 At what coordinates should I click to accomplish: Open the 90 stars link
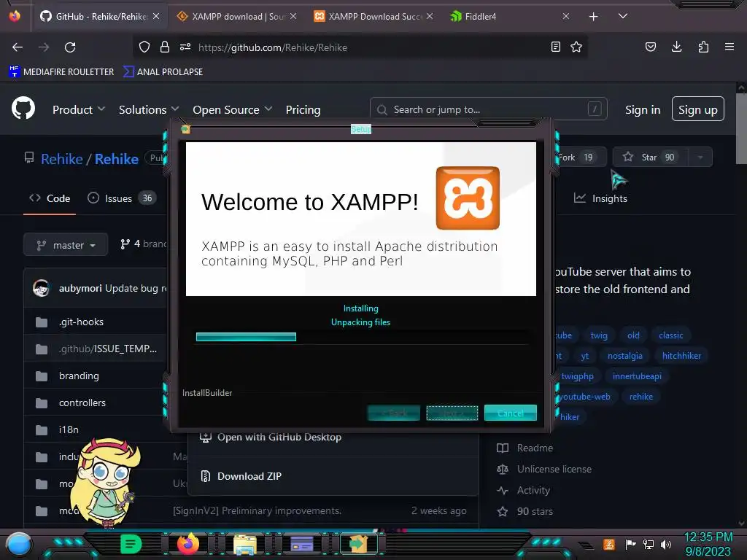pyautogui.click(x=535, y=511)
